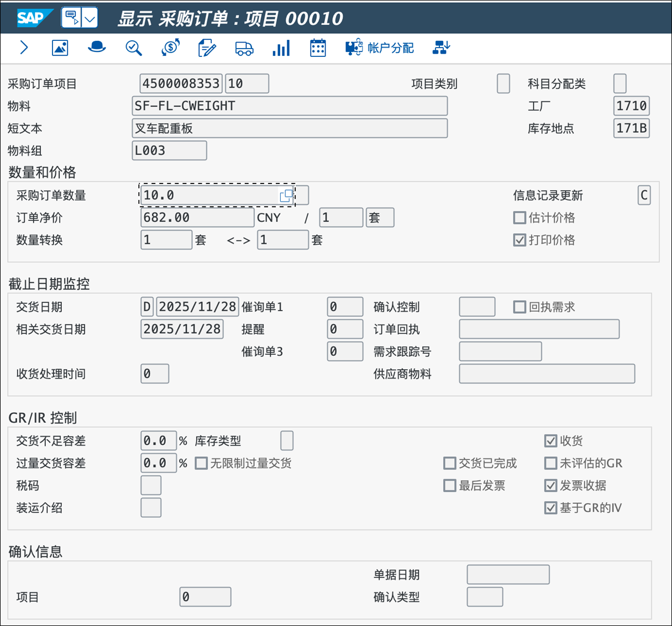The height and width of the screenshot is (626, 672).
Task: Click the delivery truck toolbar icon
Action: point(244,48)
